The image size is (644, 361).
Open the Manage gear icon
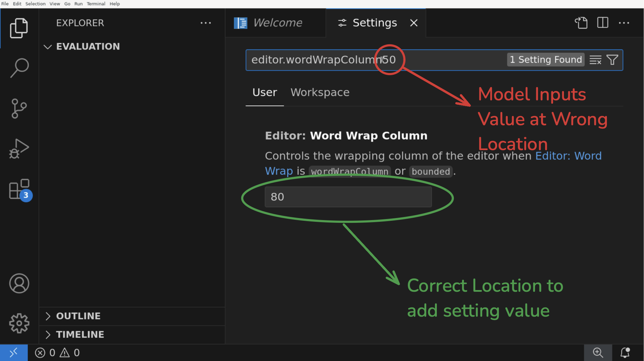(x=19, y=323)
